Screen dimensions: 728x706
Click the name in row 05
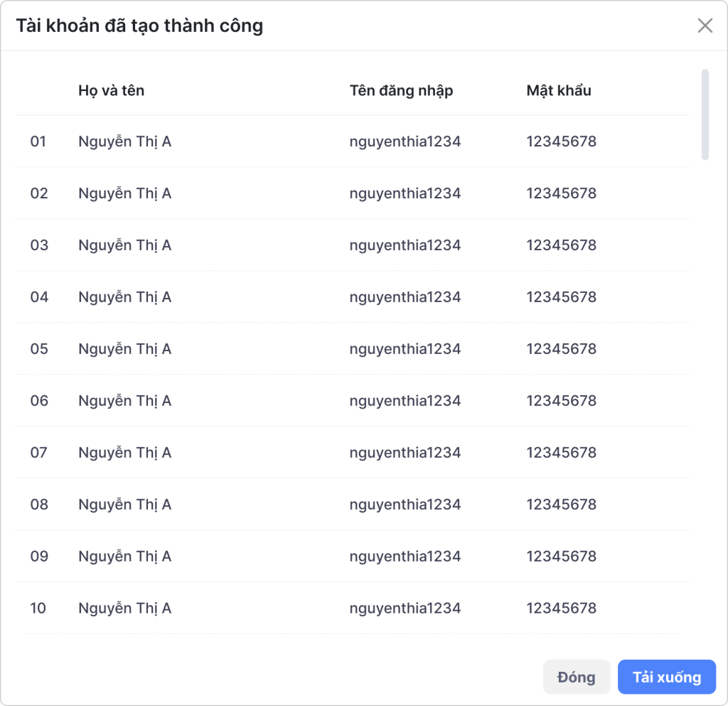[125, 349]
